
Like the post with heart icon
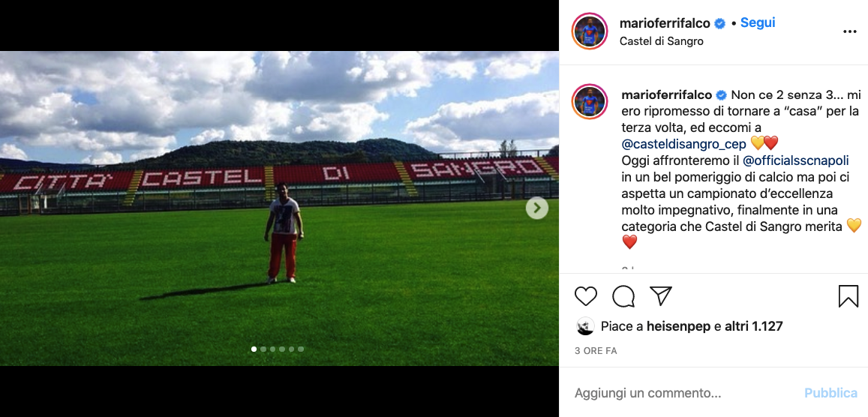tap(585, 296)
